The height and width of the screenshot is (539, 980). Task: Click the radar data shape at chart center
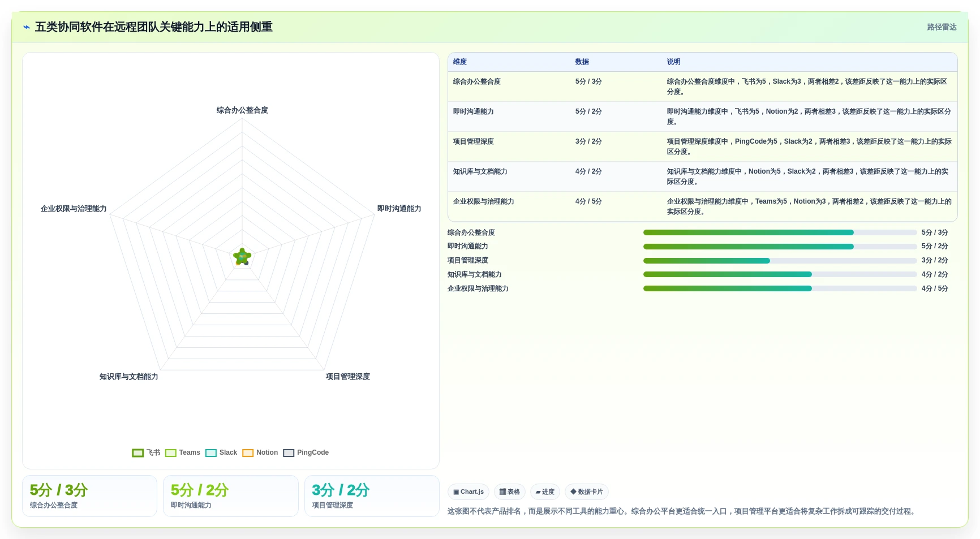click(x=242, y=257)
